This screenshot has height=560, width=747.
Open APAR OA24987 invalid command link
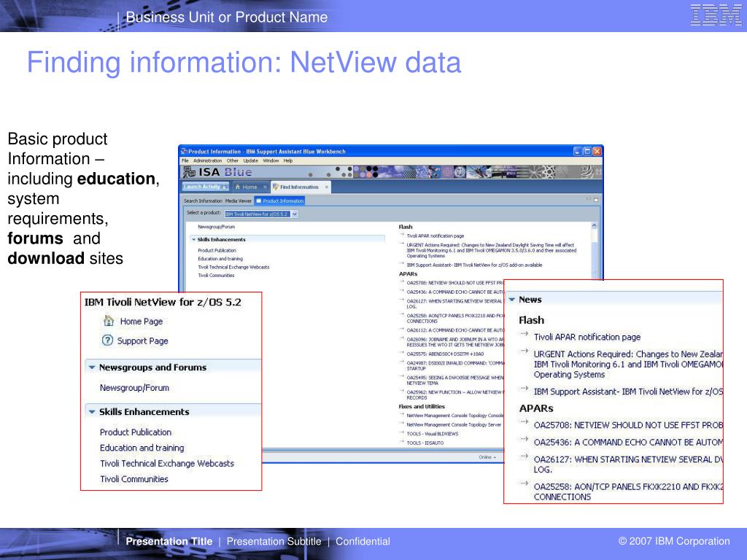coord(455,365)
